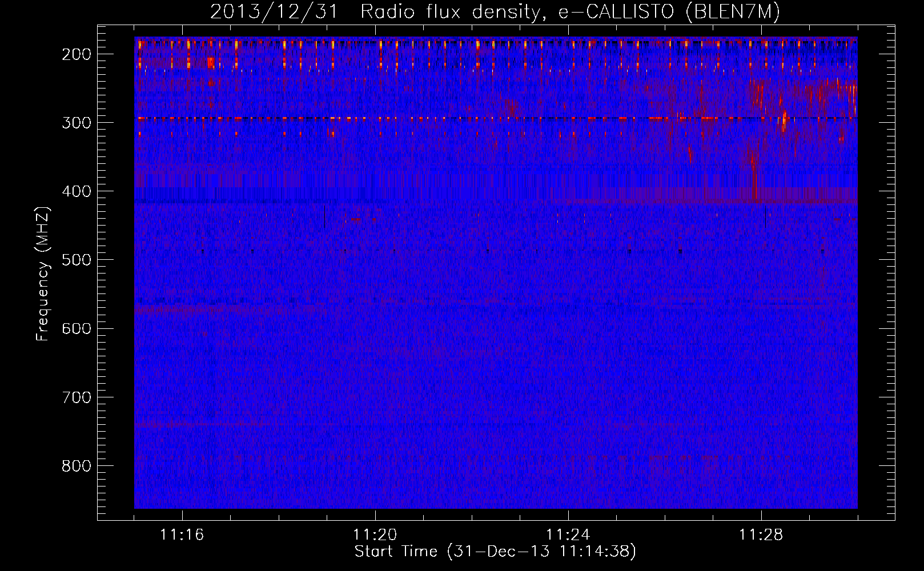The height and width of the screenshot is (571, 924).
Task: Click the 11:20 time tick label
Action: point(375,535)
